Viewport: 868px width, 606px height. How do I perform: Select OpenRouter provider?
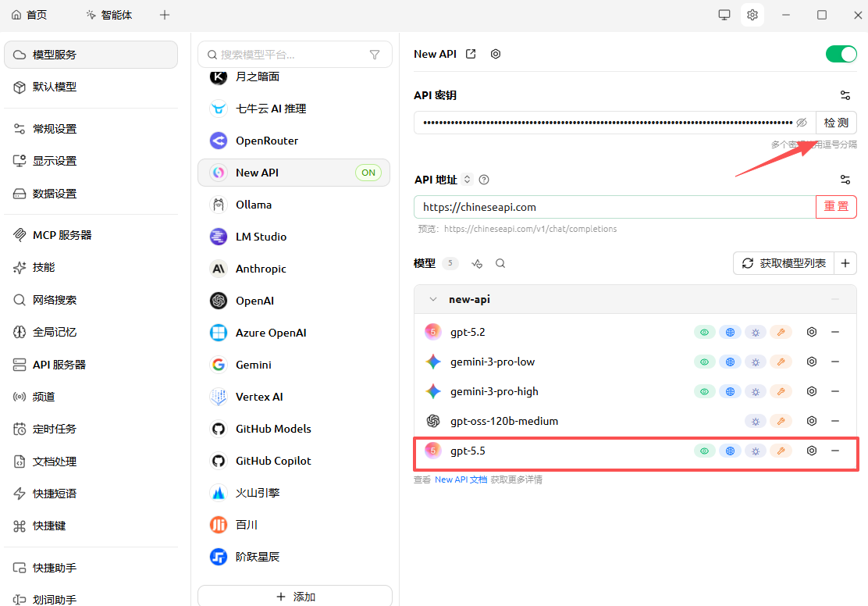pos(294,141)
